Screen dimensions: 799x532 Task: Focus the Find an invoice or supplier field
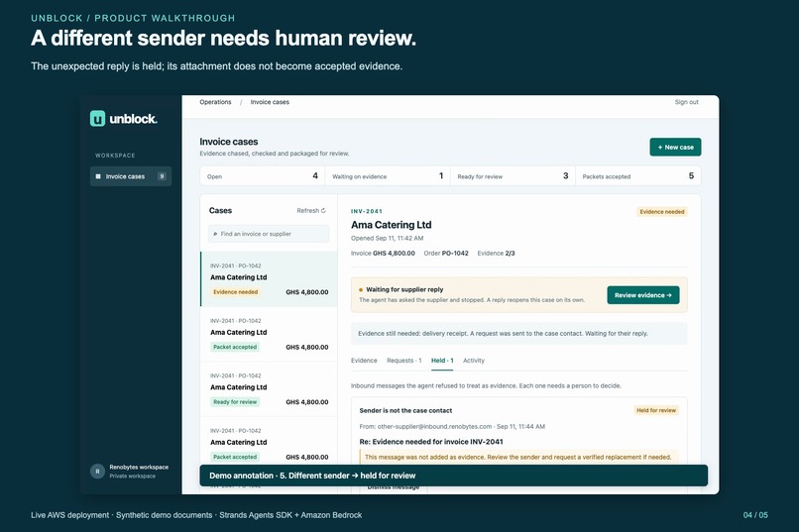pos(269,234)
